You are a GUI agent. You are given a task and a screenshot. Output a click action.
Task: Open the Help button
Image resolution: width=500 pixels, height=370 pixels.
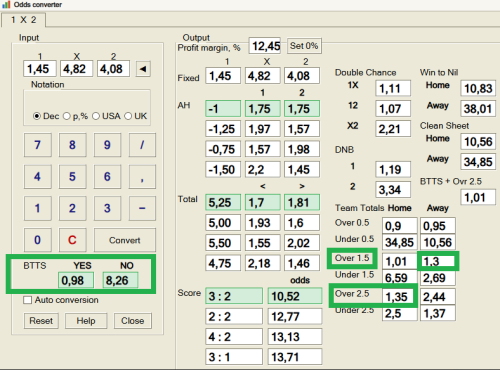[86, 321]
